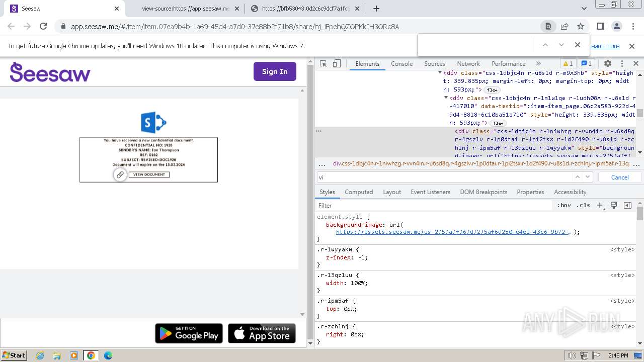
Task: Open the warnings counter badge
Action: tap(568, 64)
